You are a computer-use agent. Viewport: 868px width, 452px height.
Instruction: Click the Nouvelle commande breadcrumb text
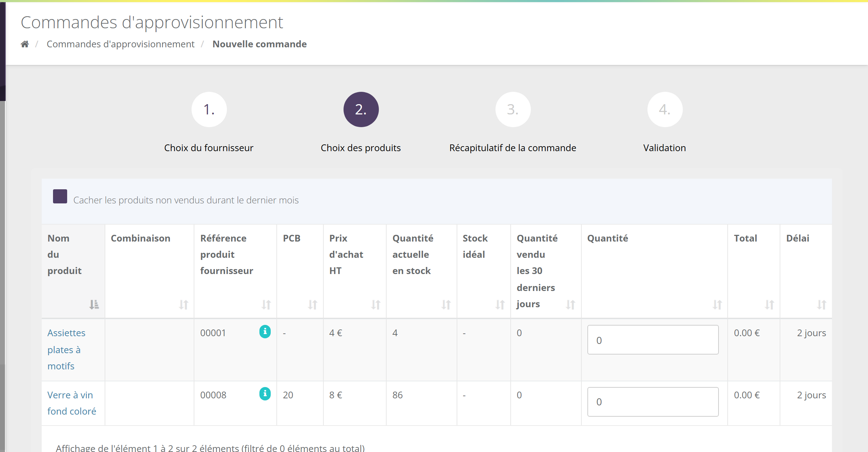click(259, 44)
